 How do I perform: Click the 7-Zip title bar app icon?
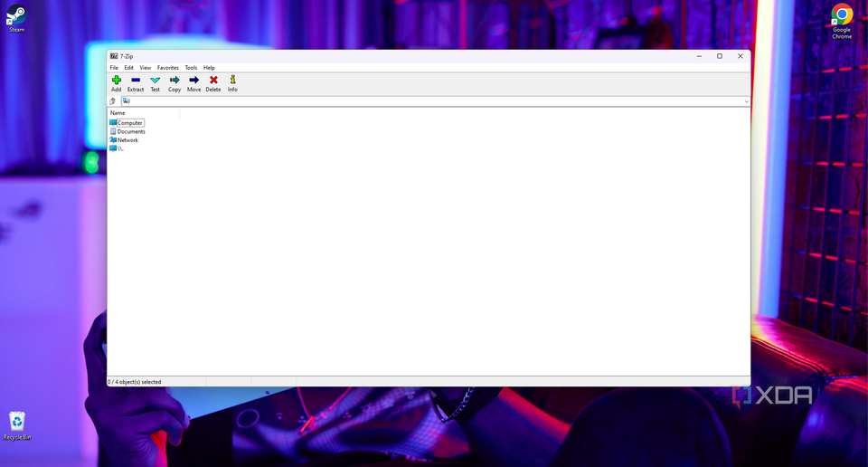click(114, 56)
